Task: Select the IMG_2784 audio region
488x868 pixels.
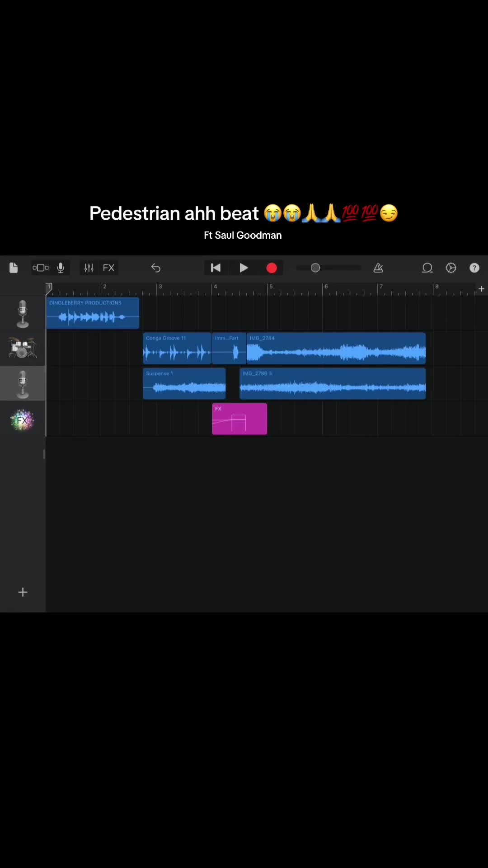Action: [x=336, y=348]
